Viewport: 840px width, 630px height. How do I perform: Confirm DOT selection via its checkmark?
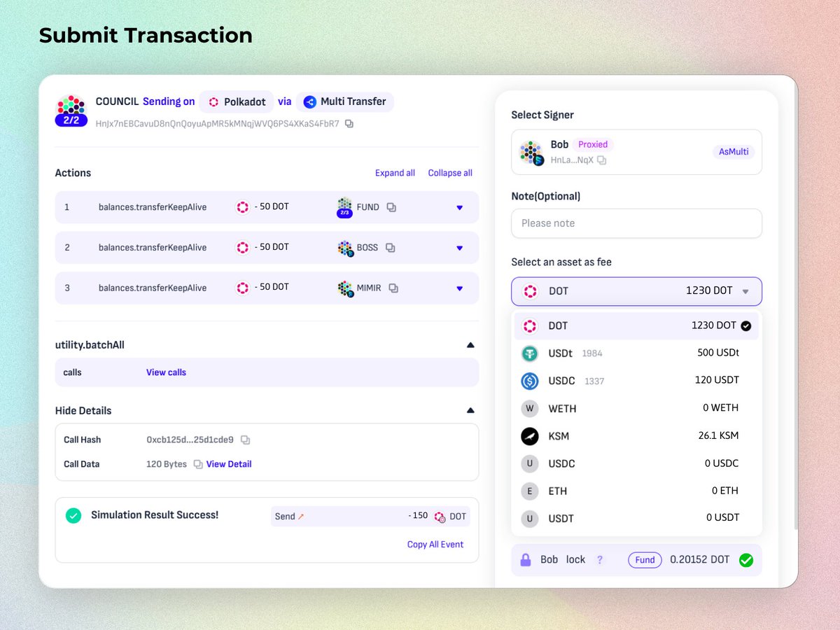tap(745, 325)
